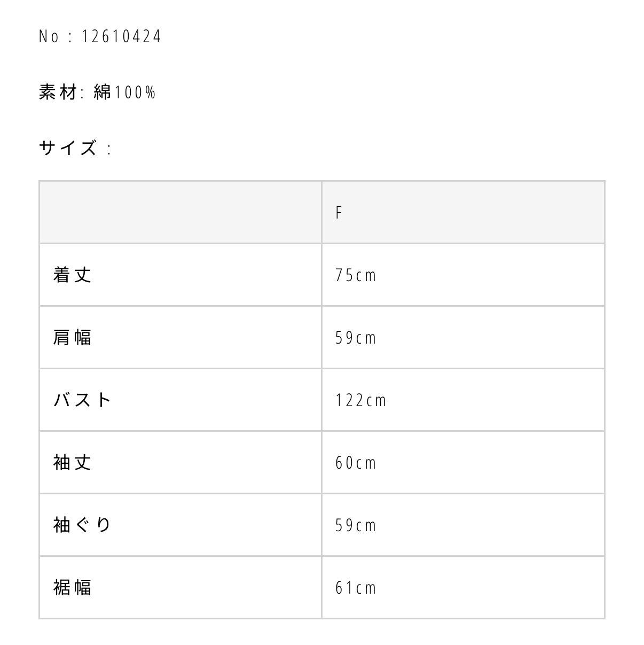Click the 袖ぐり row label
Image resolution: width=644 pixels, height=645 pixels.
pos(83,525)
